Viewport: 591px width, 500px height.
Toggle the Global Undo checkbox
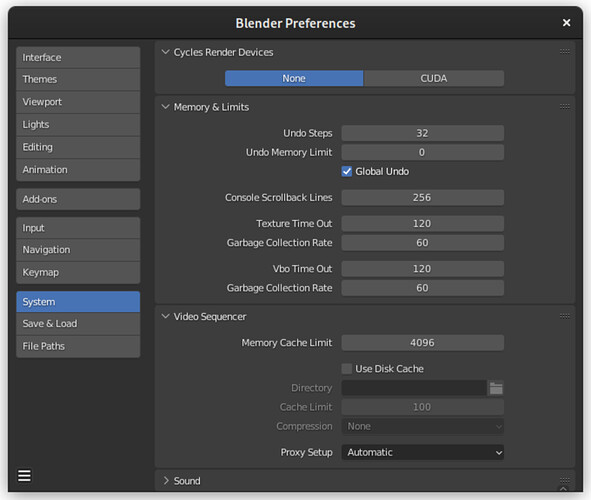click(x=347, y=171)
